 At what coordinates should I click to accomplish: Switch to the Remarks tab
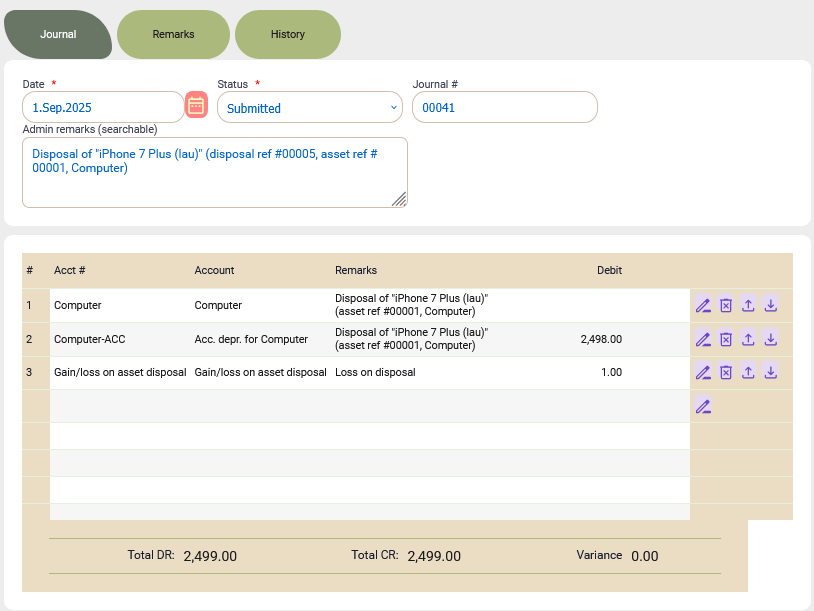(173, 34)
